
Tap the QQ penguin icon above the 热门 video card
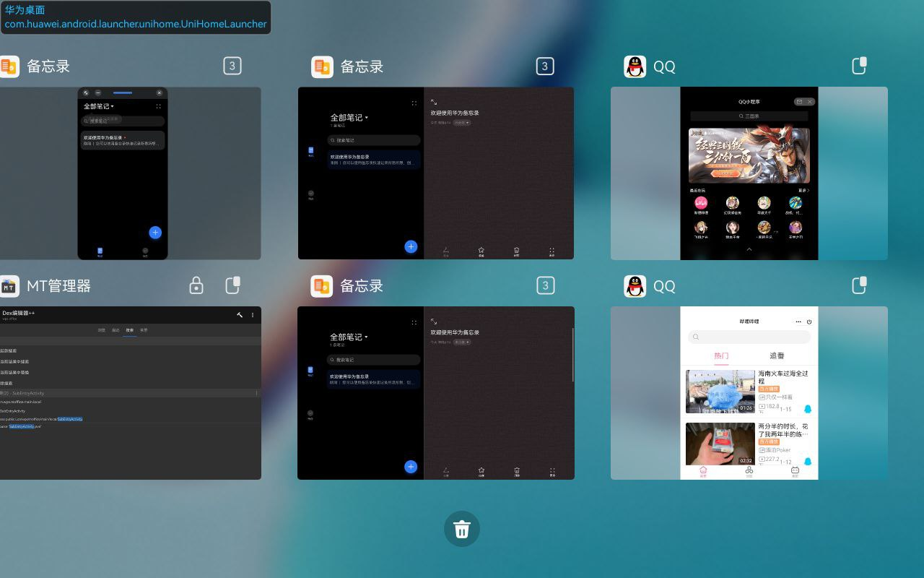coord(635,286)
